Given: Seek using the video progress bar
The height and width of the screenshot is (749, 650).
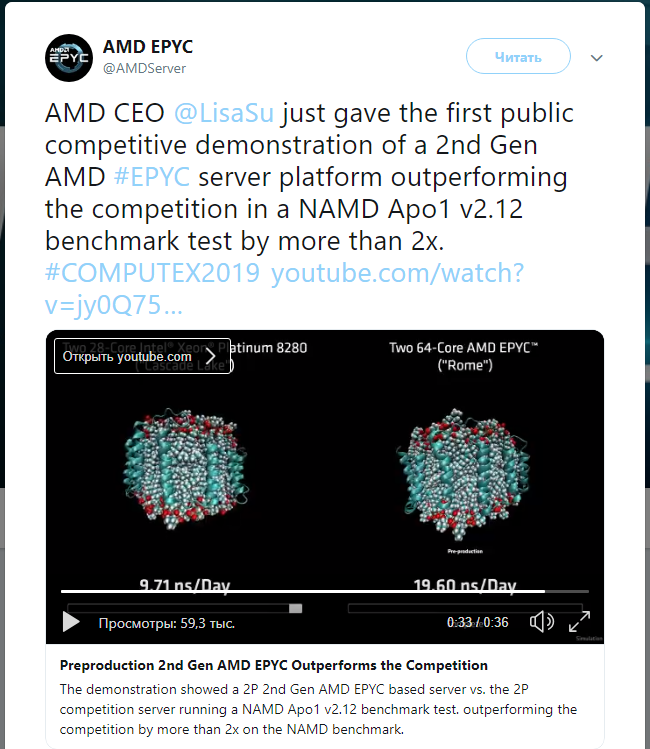Looking at the screenshot, I should pyautogui.click(x=300, y=592).
